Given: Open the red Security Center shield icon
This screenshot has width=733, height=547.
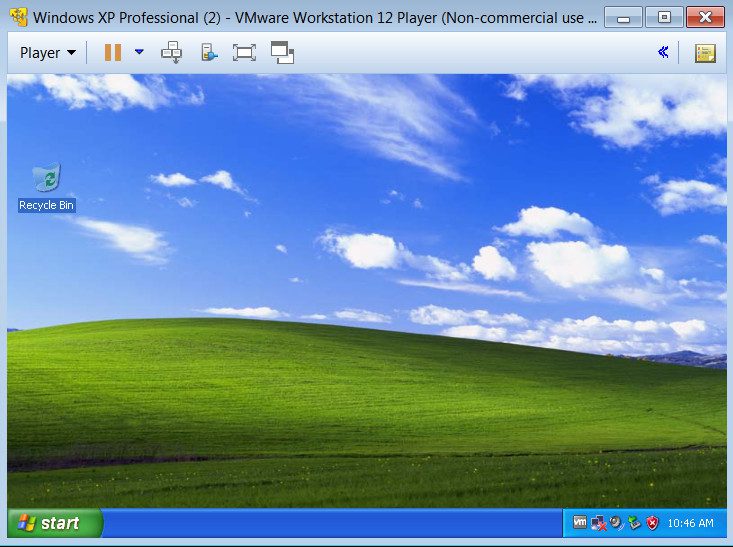Looking at the screenshot, I should [x=652, y=523].
